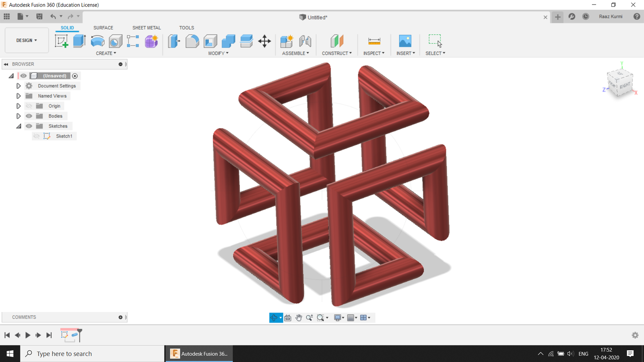Expand the Document Settings node

(19, 86)
